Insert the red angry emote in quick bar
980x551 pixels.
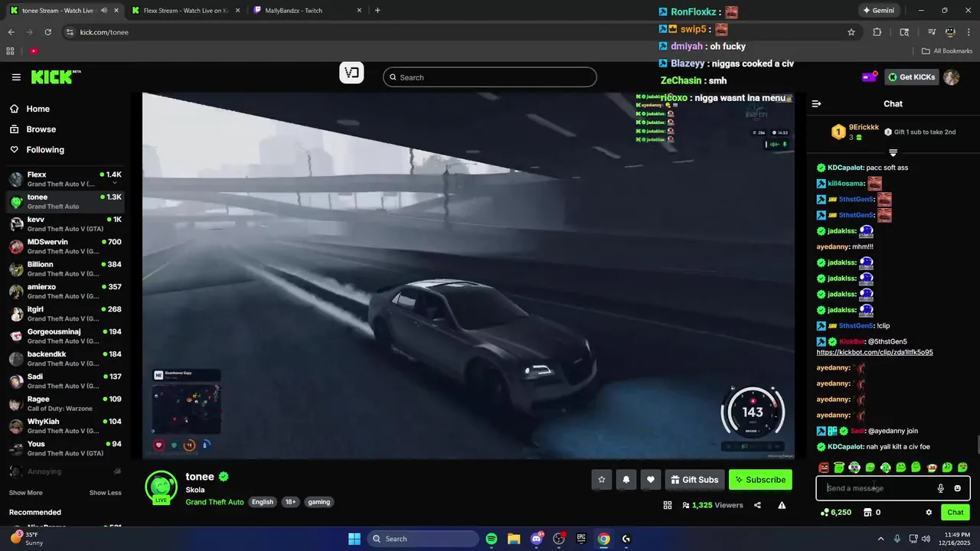(824, 468)
